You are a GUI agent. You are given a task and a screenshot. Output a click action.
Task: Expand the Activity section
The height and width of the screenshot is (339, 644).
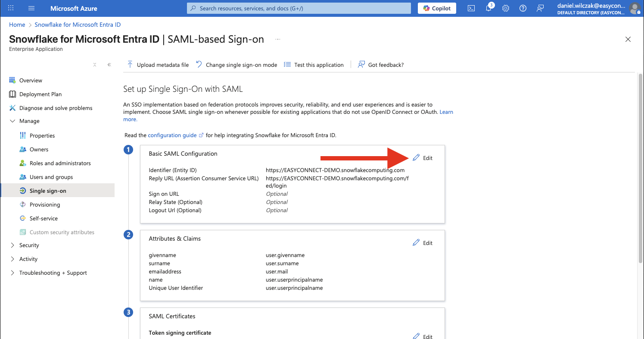12,259
